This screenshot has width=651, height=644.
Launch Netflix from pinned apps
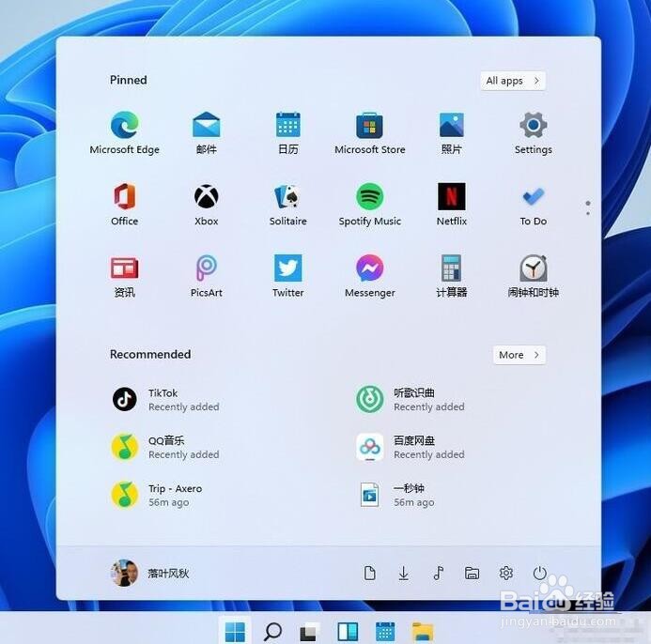click(451, 204)
